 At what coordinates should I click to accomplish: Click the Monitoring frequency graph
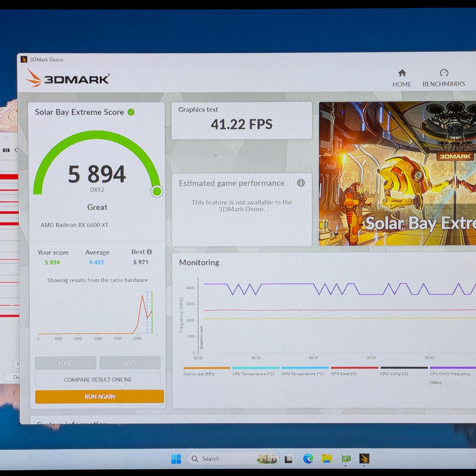pyautogui.click(x=328, y=318)
